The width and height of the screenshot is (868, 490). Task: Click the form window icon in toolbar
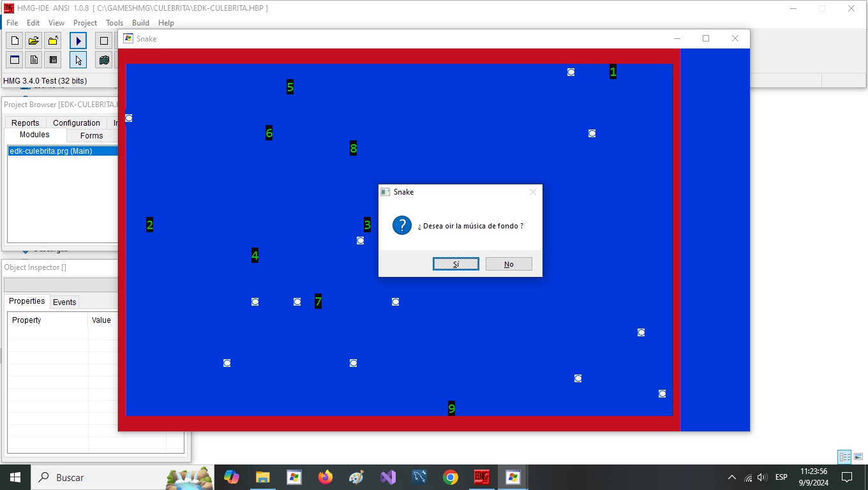(15, 60)
